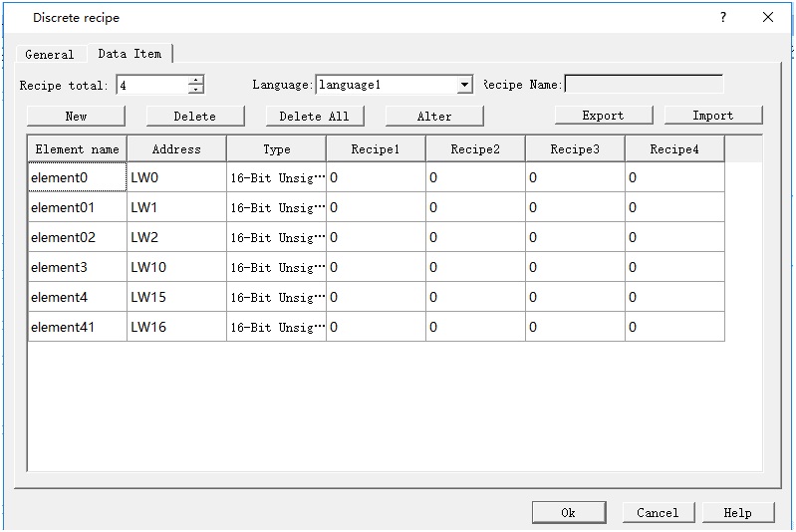Click the Recipe4 value for element3

pyautogui.click(x=674, y=267)
